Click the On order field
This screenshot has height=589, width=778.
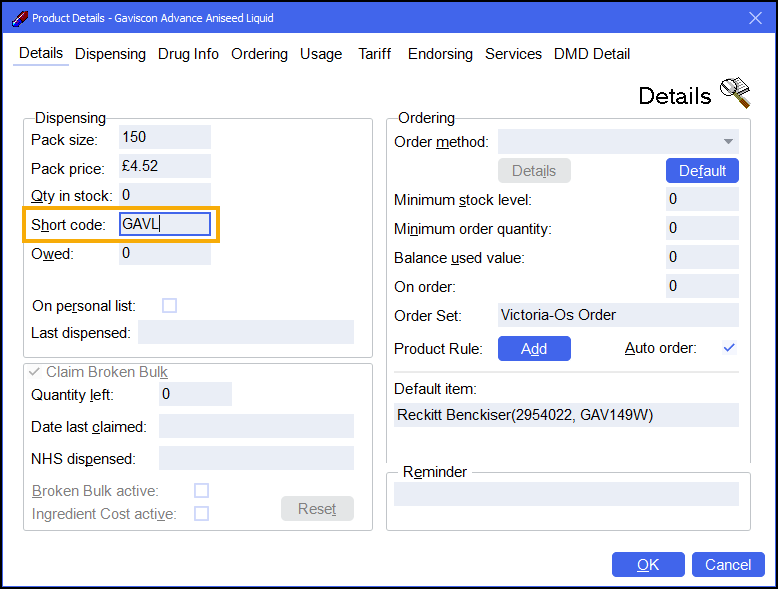[702, 286]
